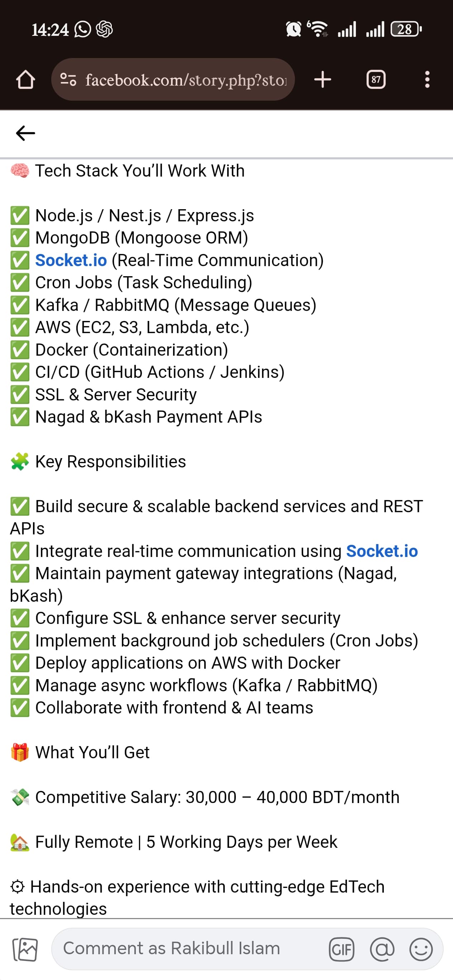
Task: Open the Socket.io link in Tech Stack
Action: pos(71,260)
